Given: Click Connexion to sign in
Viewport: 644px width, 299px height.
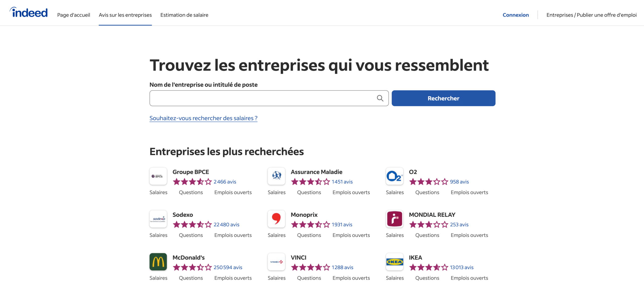Looking at the screenshot, I should tap(516, 15).
